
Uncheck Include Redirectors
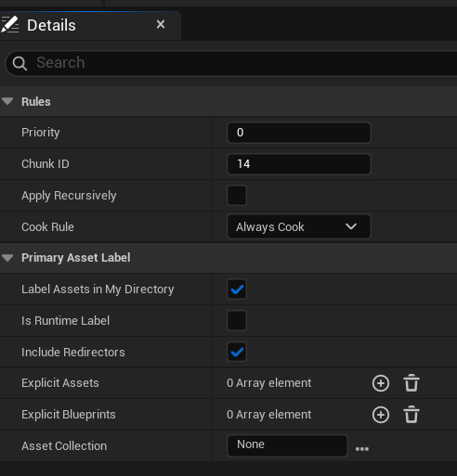tap(237, 352)
